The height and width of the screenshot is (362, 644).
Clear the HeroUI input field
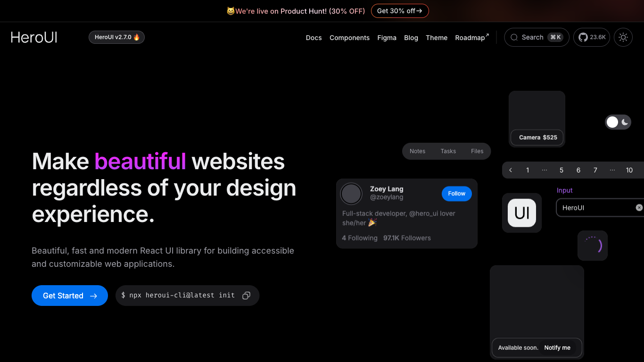pos(639,207)
